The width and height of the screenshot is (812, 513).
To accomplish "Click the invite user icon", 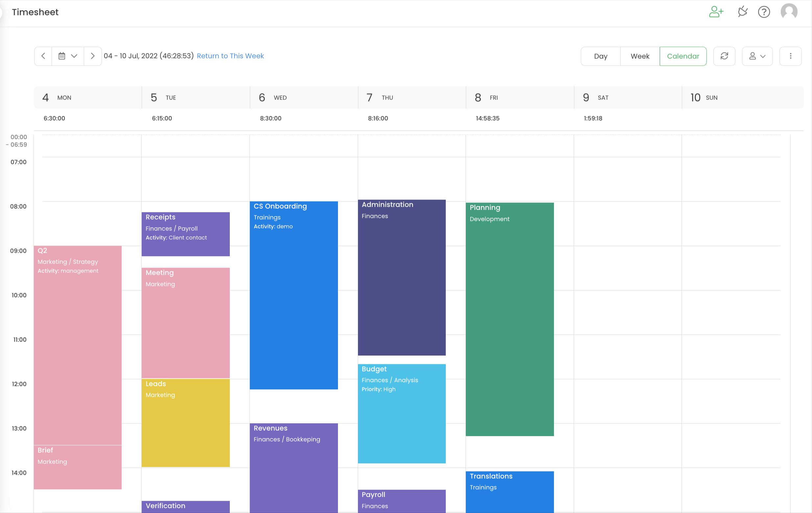I will (716, 12).
